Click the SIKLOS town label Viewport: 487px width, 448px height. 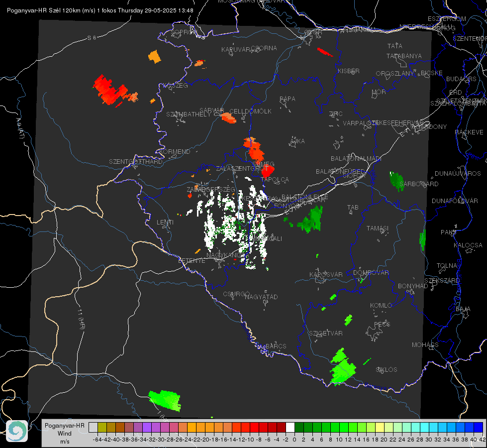click(x=387, y=370)
